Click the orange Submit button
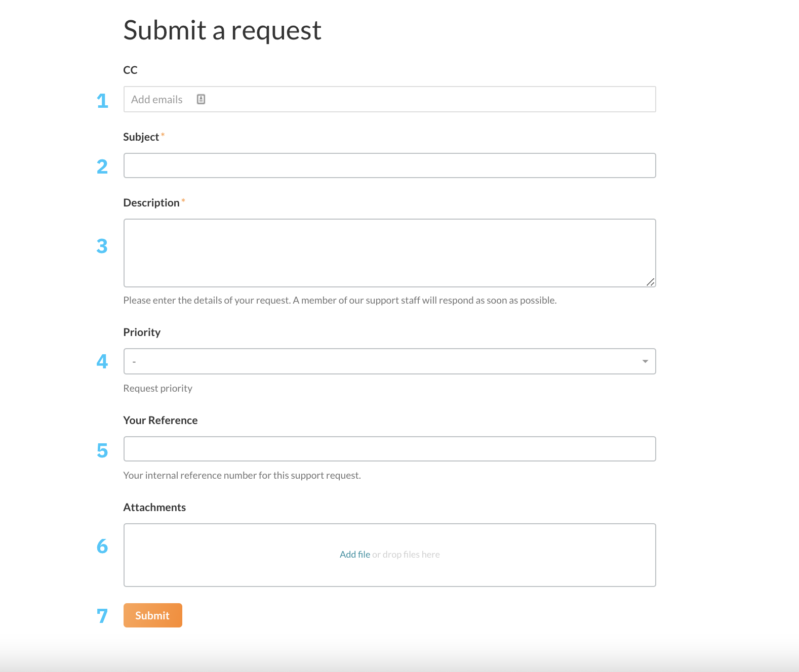 tap(152, 615)
